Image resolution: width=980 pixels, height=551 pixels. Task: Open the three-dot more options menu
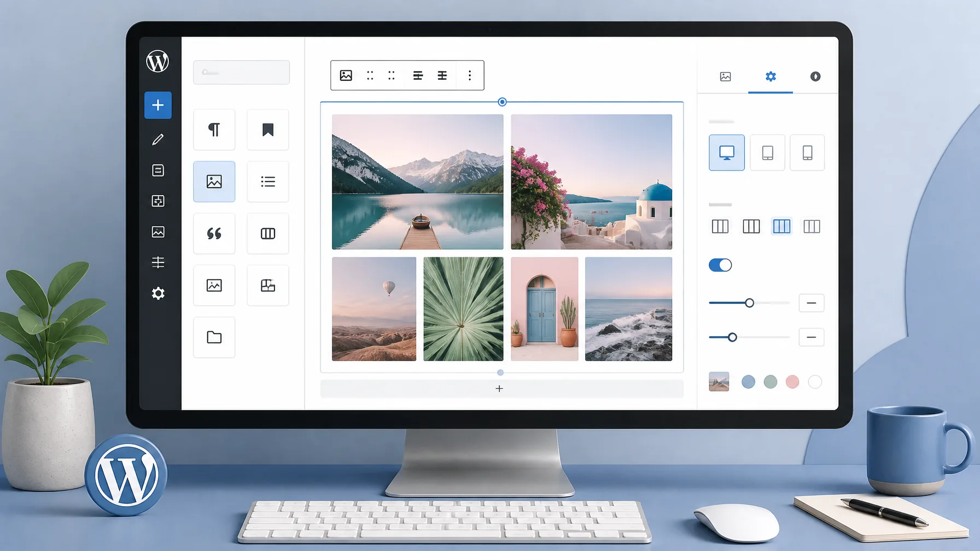470,75
